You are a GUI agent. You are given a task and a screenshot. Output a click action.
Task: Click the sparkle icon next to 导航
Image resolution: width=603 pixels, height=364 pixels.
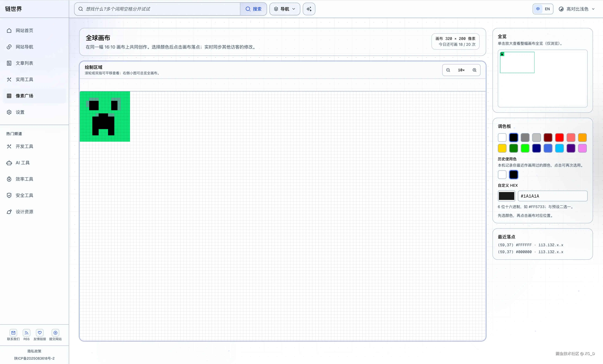[309, 9]
